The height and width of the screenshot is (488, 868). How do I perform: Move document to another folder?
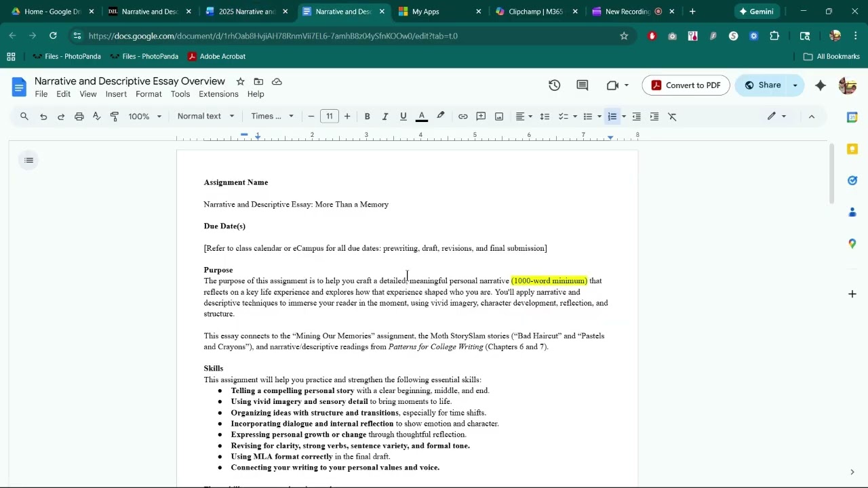pos(258,81)
